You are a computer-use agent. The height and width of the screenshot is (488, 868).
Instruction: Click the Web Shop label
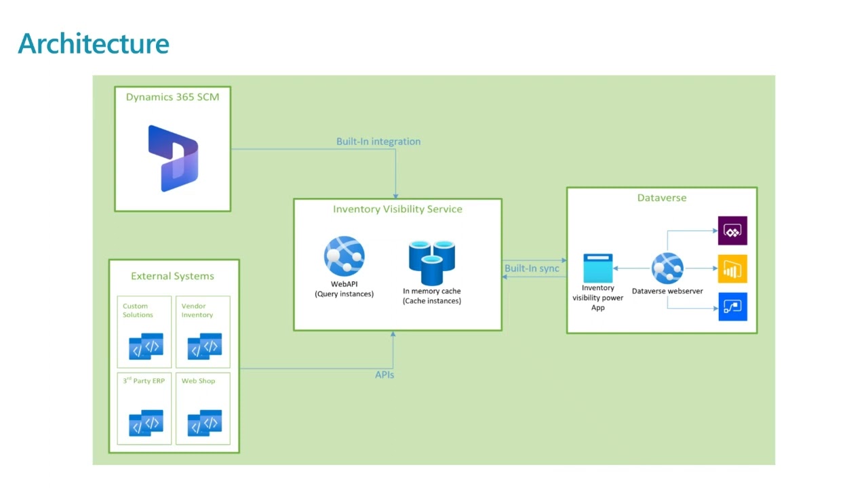tap(198, 381)
